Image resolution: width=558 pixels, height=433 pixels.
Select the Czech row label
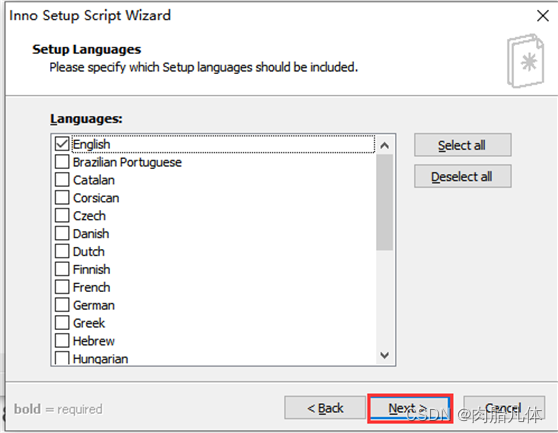pyautogui.click(x=89, y=216)
